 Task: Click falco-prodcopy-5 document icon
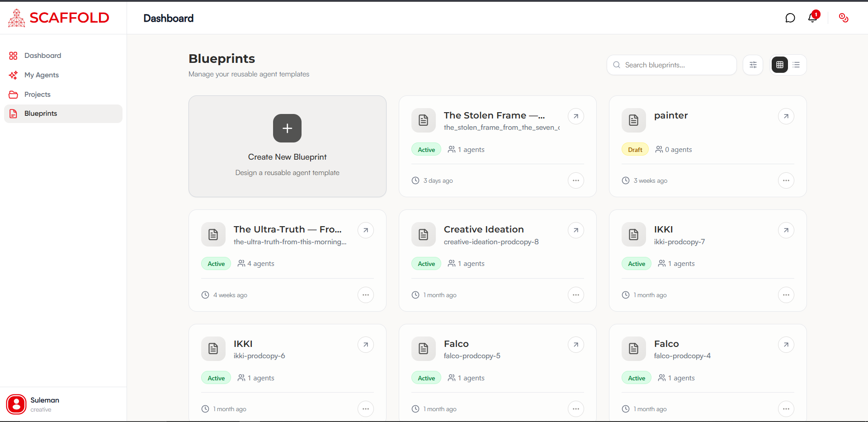pos(424,349)
